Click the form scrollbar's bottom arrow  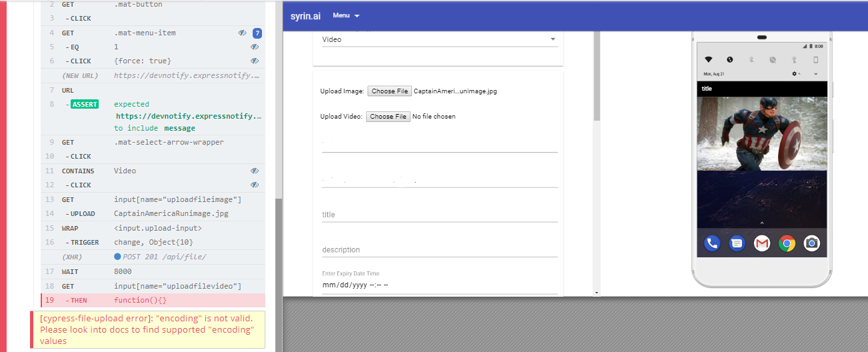(597, 292)
